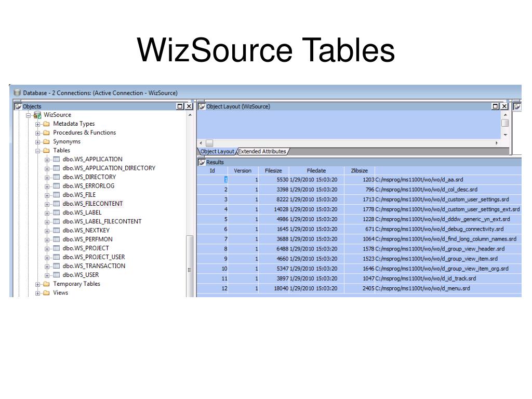
Task: Click the Object Layout scroll right arrow
Action: 496,143
